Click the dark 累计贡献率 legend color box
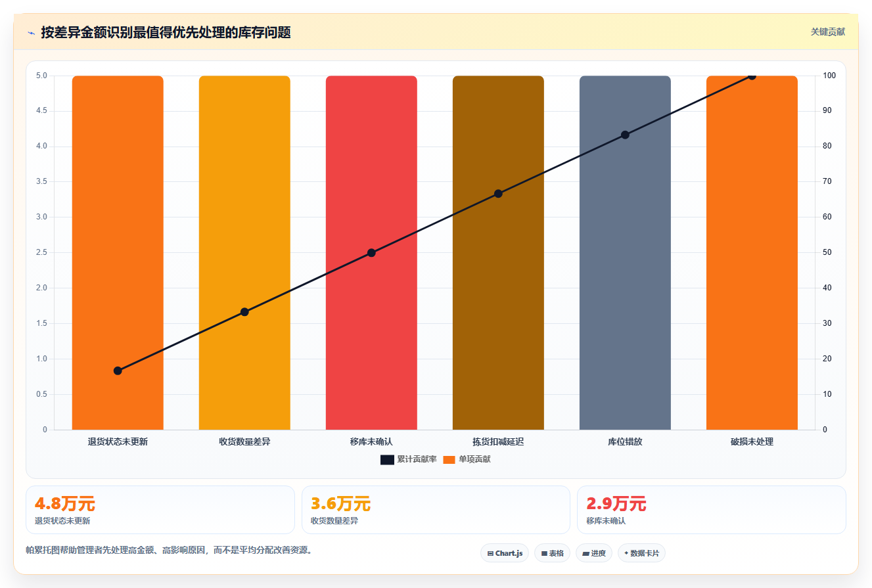This screenshot has width=872, height=588. (387, 460)
